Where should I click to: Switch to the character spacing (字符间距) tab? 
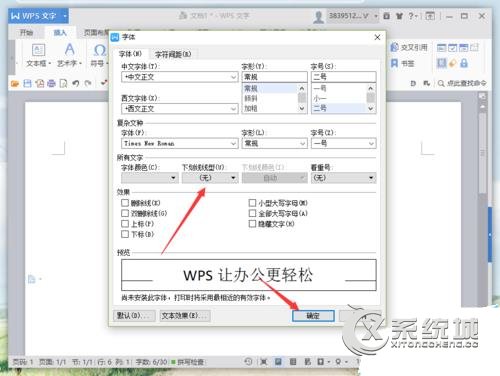pyautogui.click(x=173, y=54)
